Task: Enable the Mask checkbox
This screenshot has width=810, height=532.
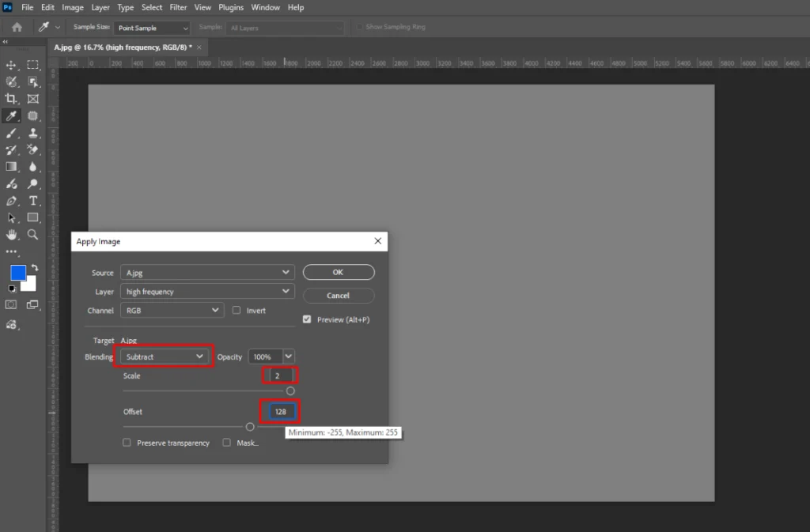Action: (x=226, y=443)
